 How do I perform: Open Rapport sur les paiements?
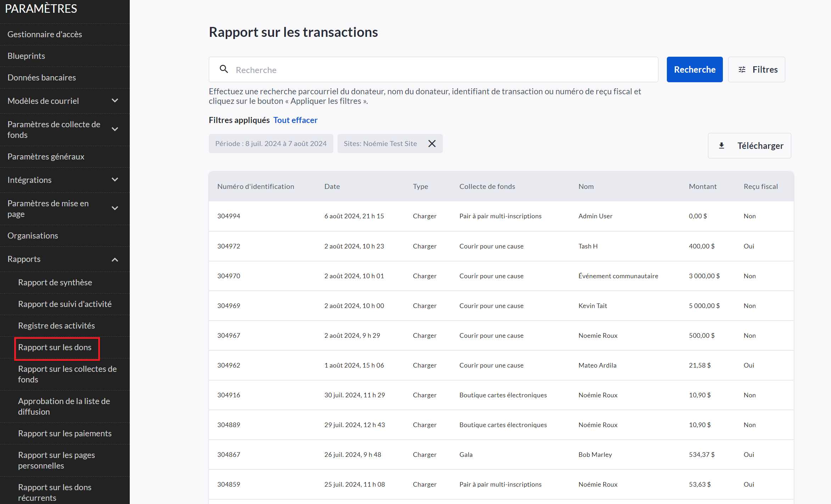[65, 433]
